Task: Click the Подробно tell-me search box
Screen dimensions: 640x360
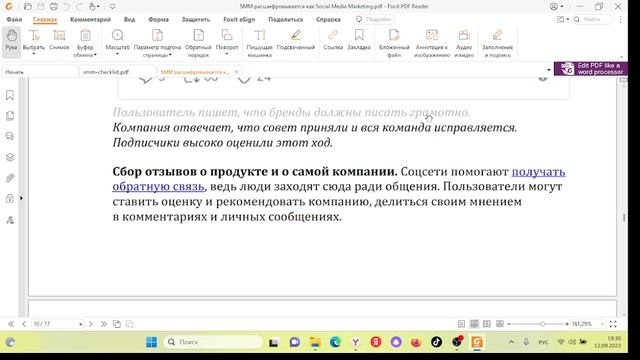Action: pos(374,19)
